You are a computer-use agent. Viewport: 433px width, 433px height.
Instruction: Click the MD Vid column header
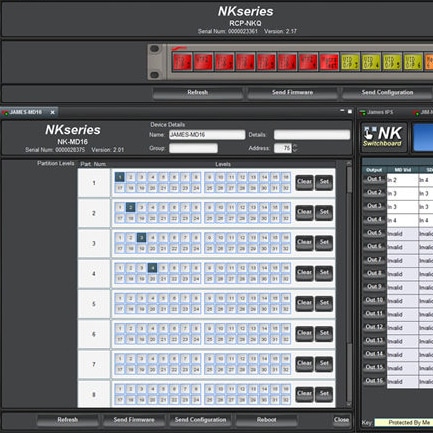[402, 170]
